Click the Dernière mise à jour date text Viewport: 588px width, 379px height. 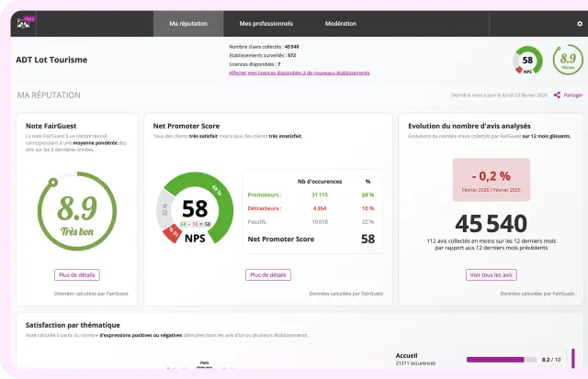[x=499, y=95]
